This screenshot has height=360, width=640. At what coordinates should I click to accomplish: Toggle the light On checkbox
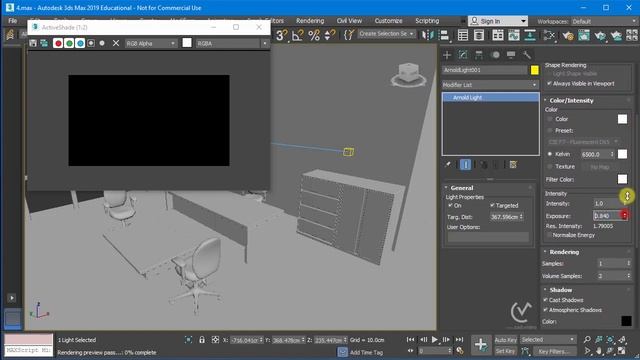pos(450,205)
